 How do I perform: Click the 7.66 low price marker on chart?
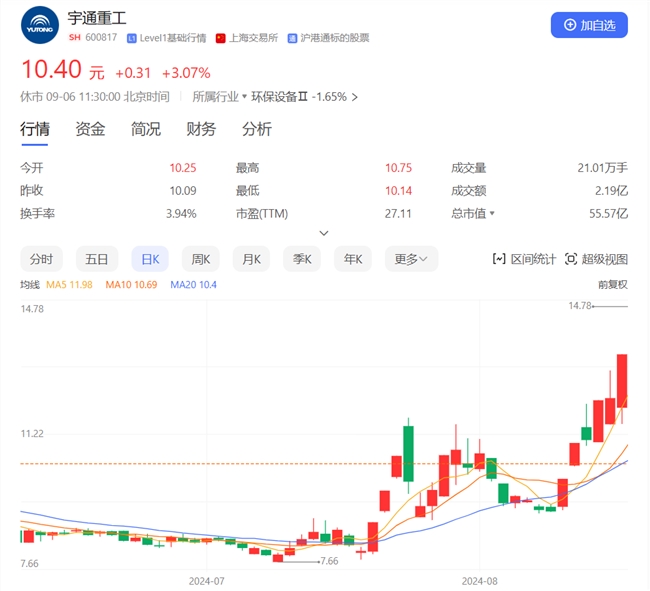(330, 561)
